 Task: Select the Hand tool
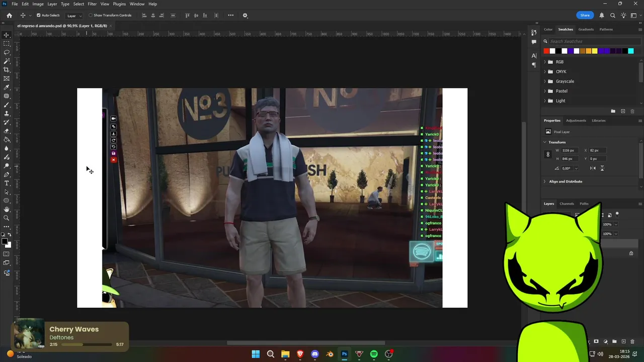(x=7, y=209)
